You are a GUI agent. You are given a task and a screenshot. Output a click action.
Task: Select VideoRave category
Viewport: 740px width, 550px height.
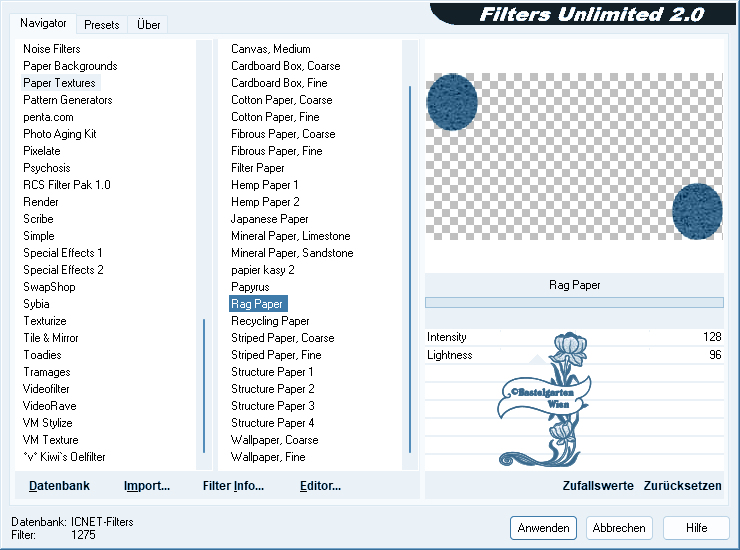pos(50,406)
